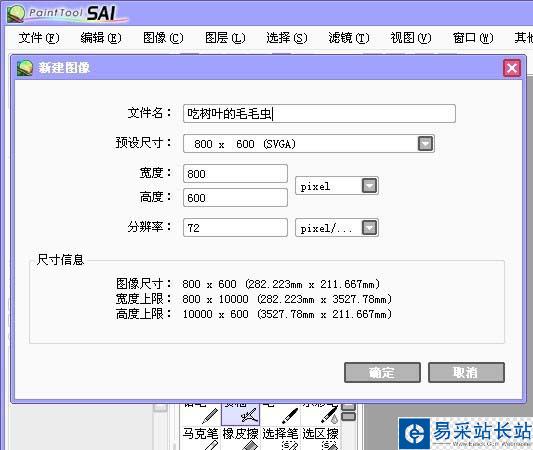Open the 图层(L) menu
The width and height of the screenshot is (533, 450).
tap(225, 38)
